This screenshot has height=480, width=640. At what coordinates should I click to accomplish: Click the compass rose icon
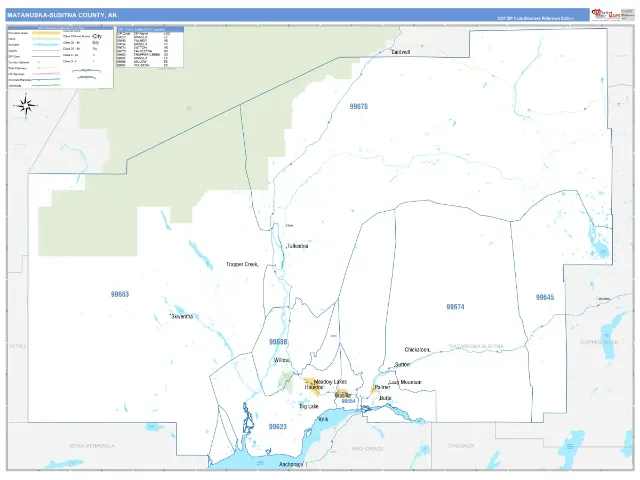tap(27, 105)
